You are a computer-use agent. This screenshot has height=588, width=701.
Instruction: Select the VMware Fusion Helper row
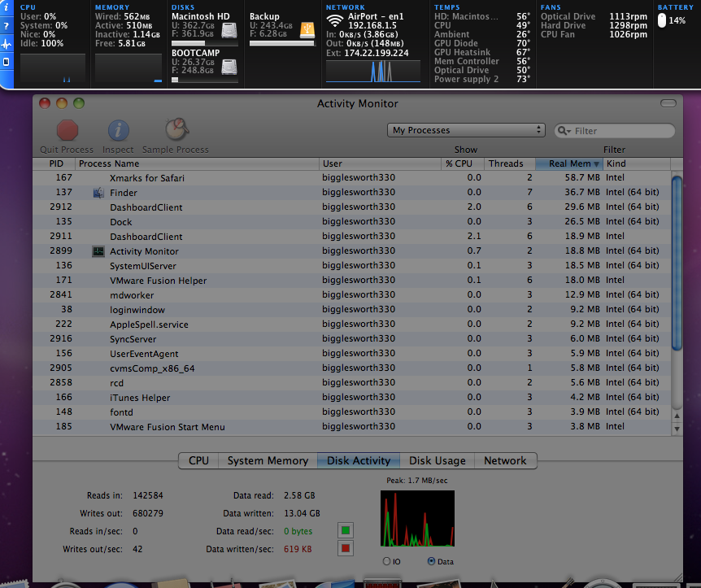pos(352,281)
